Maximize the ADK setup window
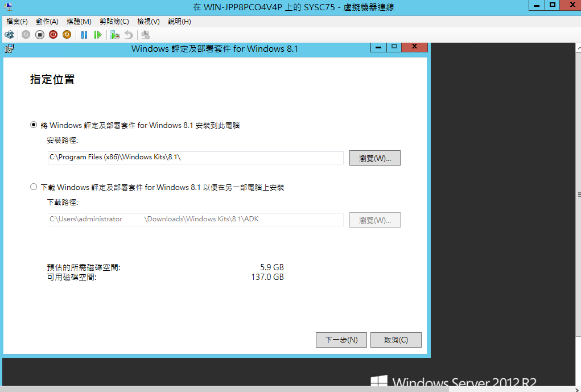Image resolution: width=581 pixels, height=392 pixels. tap(394, 47)
